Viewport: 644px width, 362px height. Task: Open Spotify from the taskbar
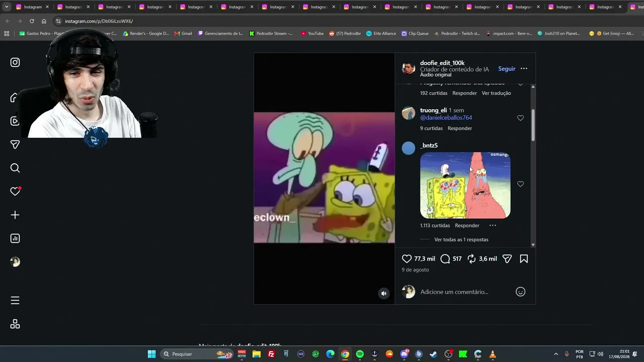(x=360, y=354)
